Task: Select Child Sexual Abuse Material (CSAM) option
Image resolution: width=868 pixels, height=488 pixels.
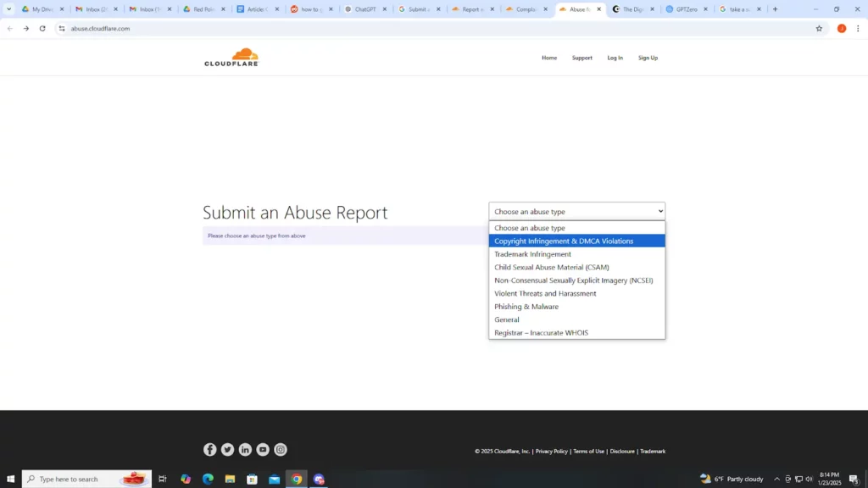Action: point(576,267)
